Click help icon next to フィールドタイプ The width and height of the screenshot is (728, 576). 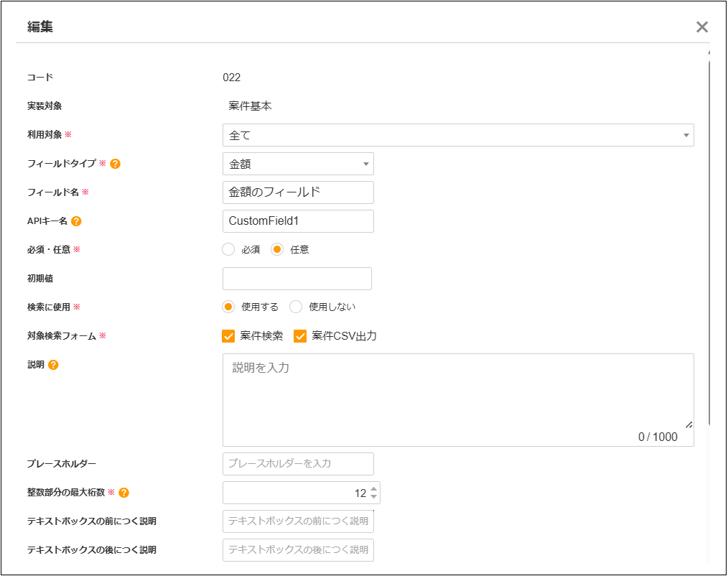(x=115, y=164)
